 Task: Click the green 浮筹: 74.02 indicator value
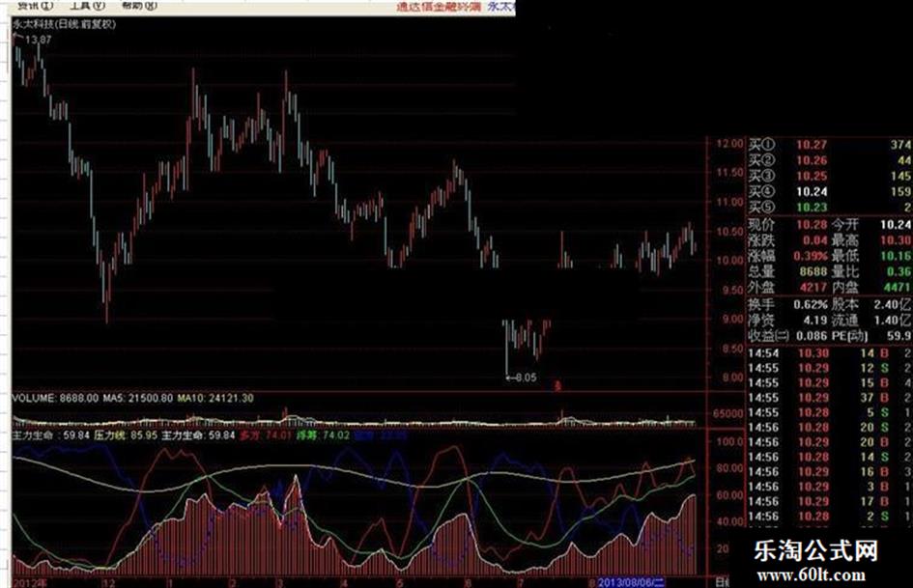323,435
